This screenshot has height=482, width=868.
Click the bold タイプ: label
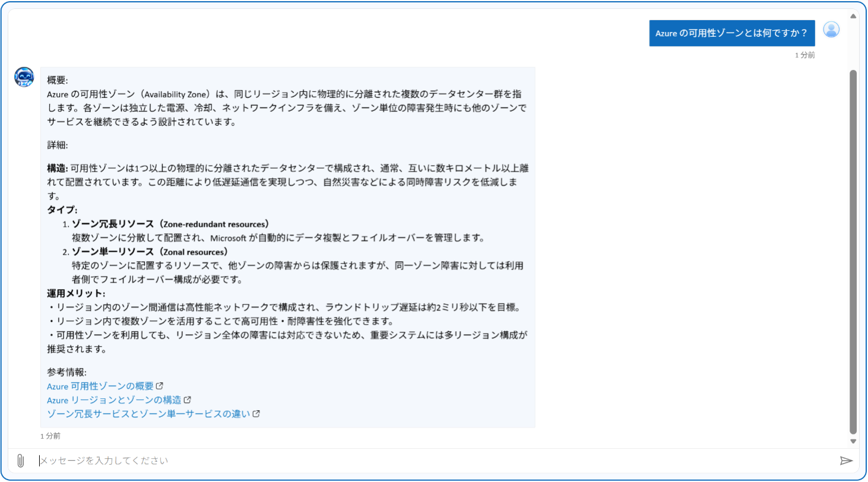(x=62, y=210)
